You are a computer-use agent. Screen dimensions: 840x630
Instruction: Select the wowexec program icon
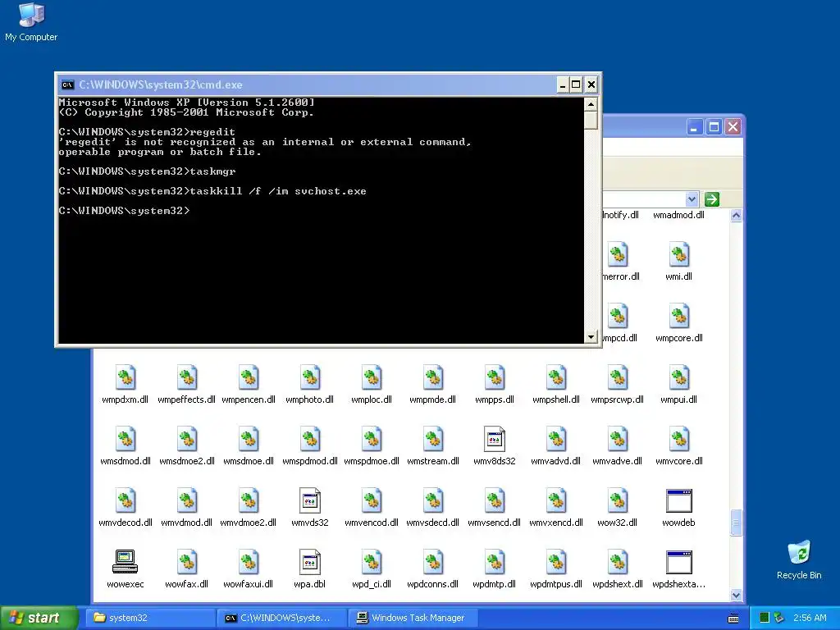pyautogui.click(x=126, y=562)
